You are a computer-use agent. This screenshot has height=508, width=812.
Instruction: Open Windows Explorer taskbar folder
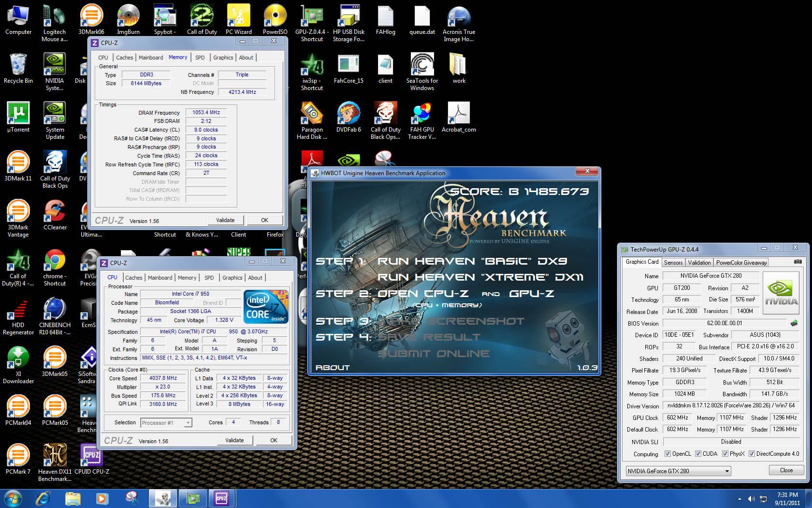pyautogui.click(x=72, y=498)
